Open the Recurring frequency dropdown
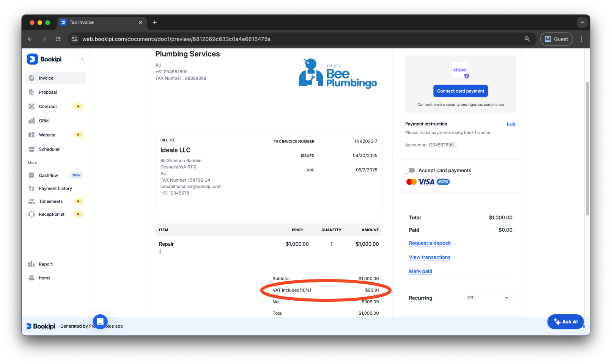This screenshot has height=364, width=612. click(x=487, y=298)
